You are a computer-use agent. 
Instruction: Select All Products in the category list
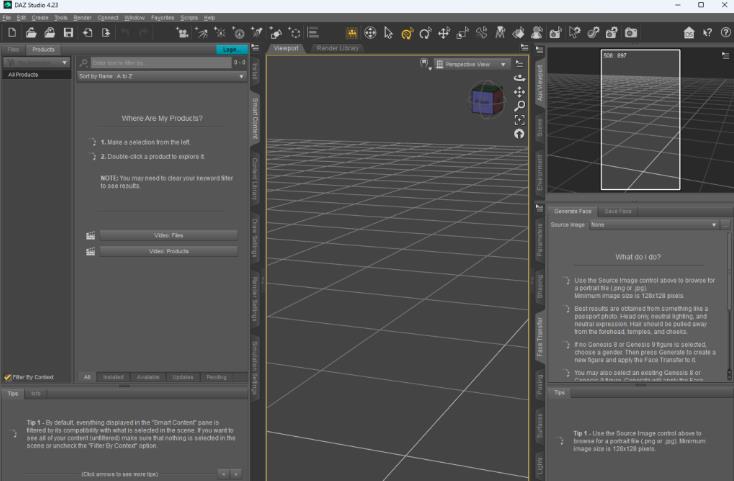pos(37,75)
